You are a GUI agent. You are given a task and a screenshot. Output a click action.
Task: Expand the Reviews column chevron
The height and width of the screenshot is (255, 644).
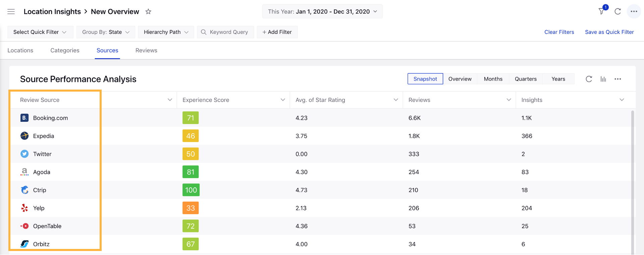pos(509,100)
